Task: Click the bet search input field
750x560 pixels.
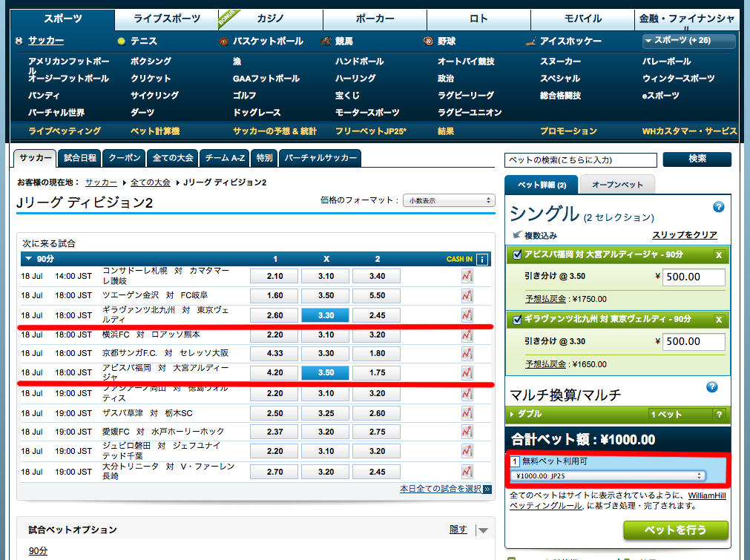Action: (580, 159)
